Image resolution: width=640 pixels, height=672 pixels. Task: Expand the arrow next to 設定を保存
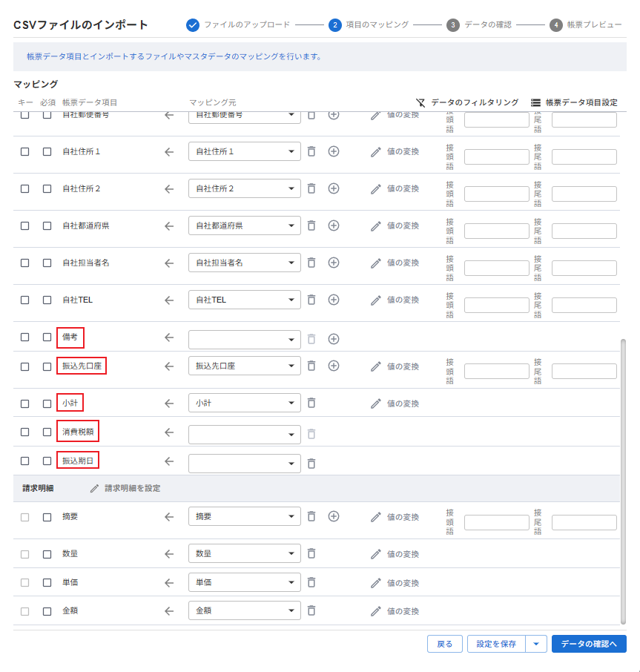coord(535,644)
